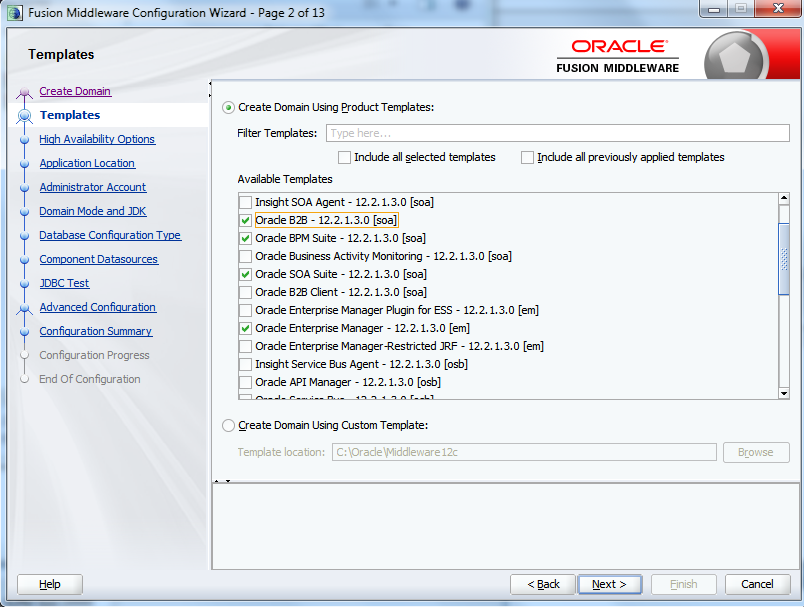Click the Templates current step label
The width and height of the screenshot is (804, 607).
tap(70, 115)
